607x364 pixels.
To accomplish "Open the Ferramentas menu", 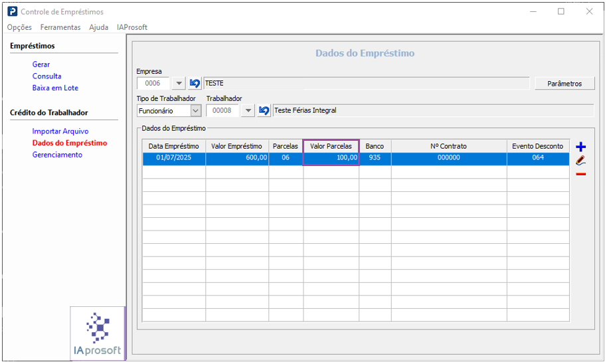I will 60,27.
